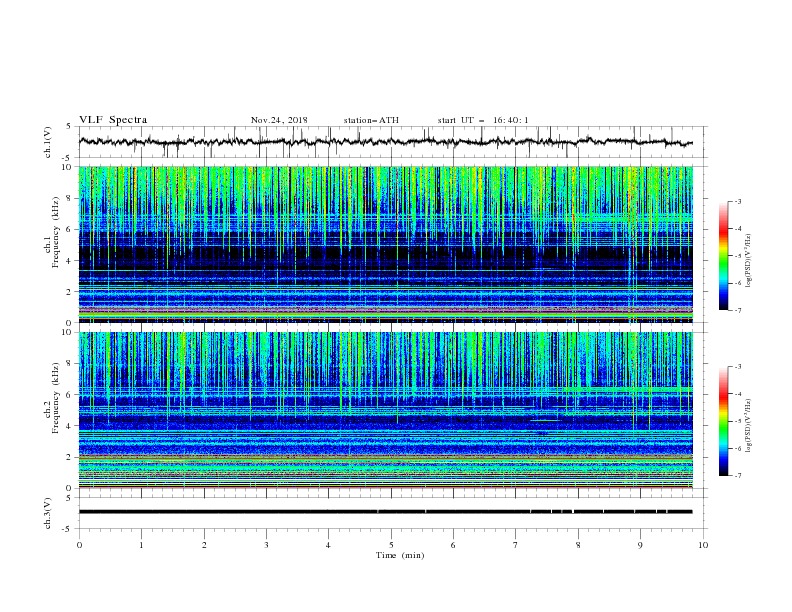Click the "10" tick on ch.1 frequency axis
Image resolution: width=792 pixels, height=612 pixels.
coord(68,167)
